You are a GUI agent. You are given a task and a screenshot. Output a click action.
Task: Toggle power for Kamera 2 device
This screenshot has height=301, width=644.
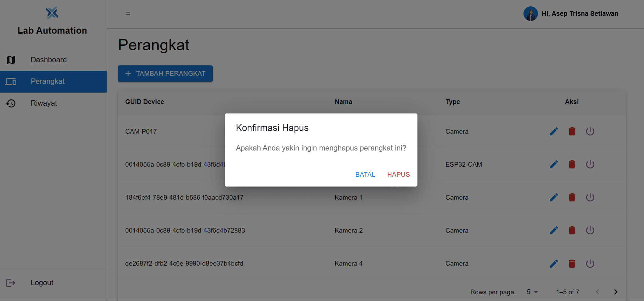[x=590, y=230]
